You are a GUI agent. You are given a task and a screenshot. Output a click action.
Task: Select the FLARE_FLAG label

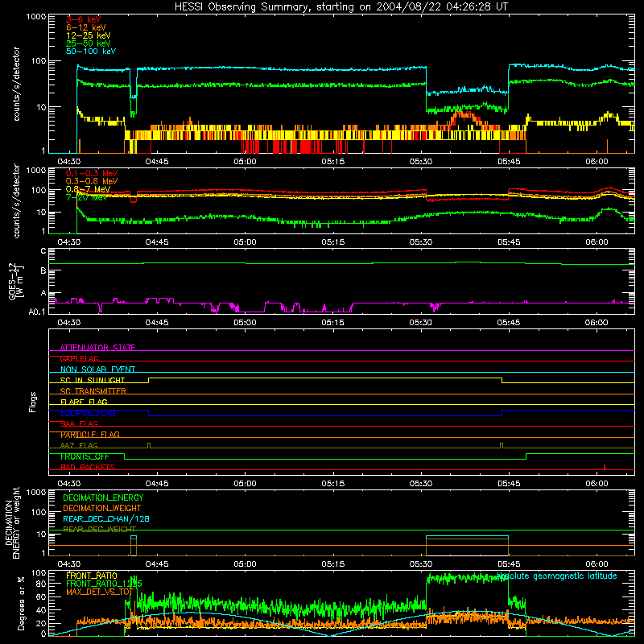pyautogui.click(x=84, y=402)
